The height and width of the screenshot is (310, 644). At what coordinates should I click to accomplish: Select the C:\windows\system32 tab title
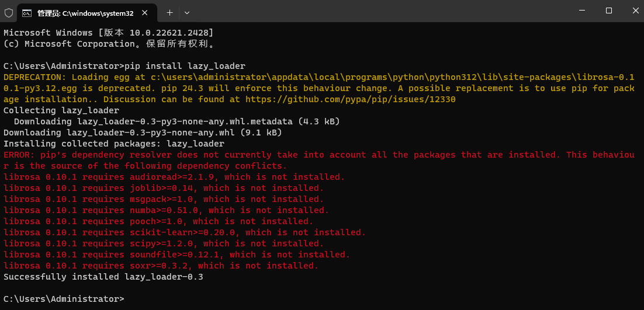pos(85,12)
